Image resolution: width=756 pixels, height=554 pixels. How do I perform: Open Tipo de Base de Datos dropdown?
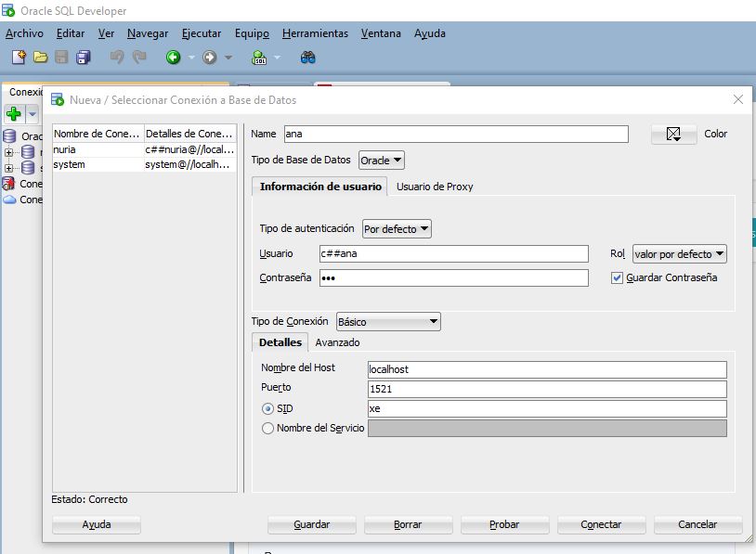tap(381, 161)
